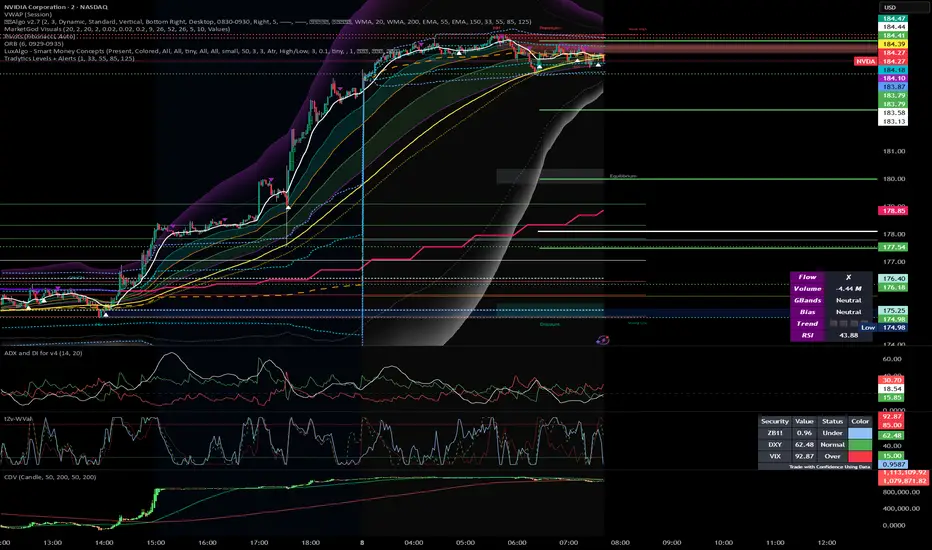Click the green 15.85 ADX pane label
This screenshot has height=550, width=932.
click(893, 397)
